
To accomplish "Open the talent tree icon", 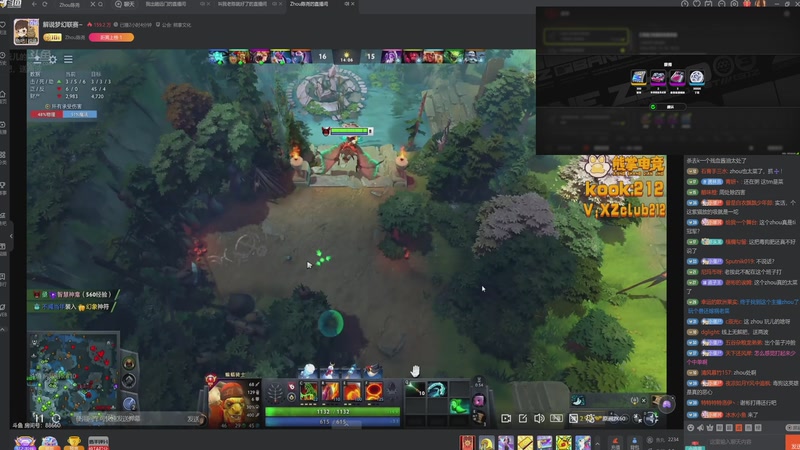I will [275, 393].
